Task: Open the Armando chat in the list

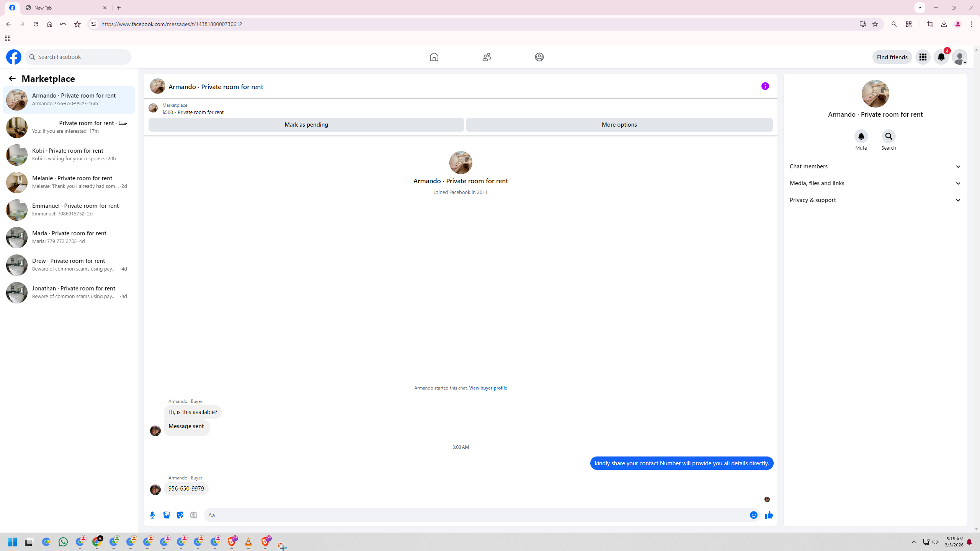Action: coord(69,100)
